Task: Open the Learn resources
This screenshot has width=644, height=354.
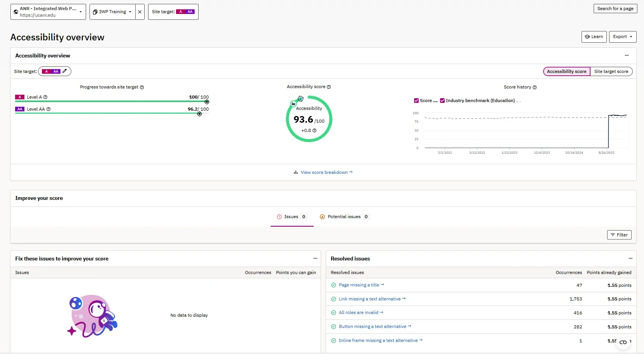Action: click(594, 36)
